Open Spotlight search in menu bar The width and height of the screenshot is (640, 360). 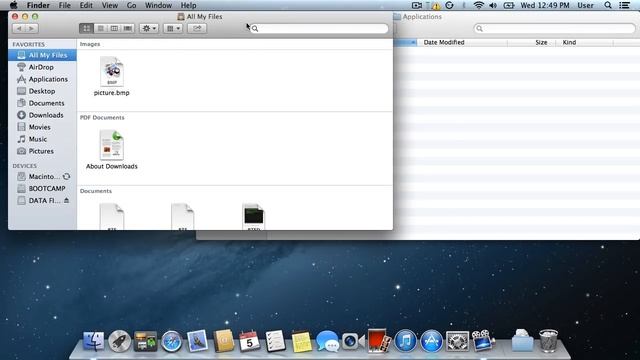[x=608, y=5]
